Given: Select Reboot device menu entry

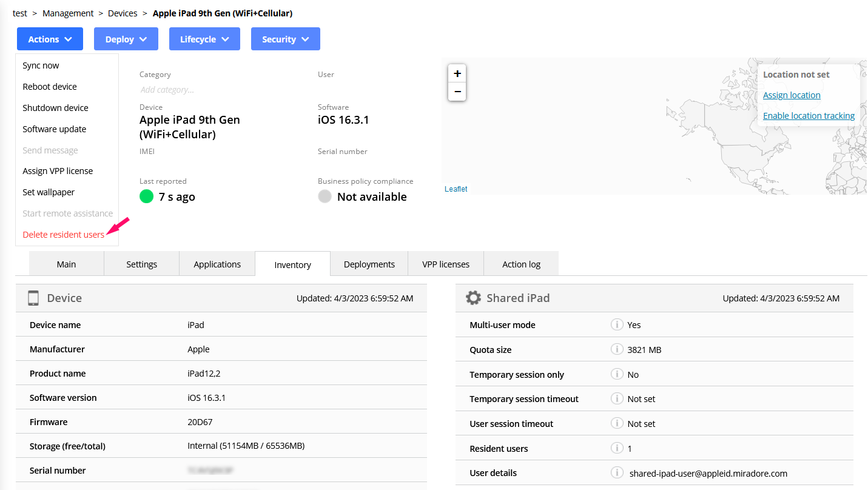Looking at the screenshot, I should coord(50,87).
